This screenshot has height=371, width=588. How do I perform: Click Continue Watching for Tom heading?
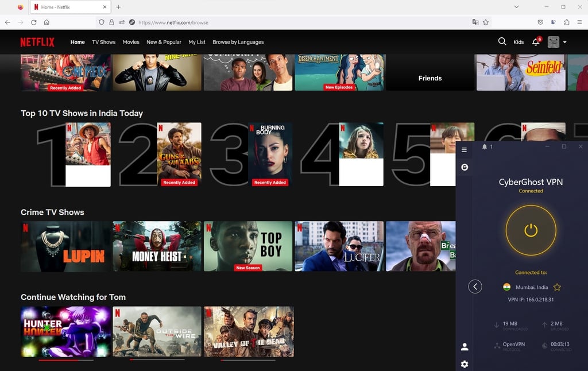click(x=73, y=297)
